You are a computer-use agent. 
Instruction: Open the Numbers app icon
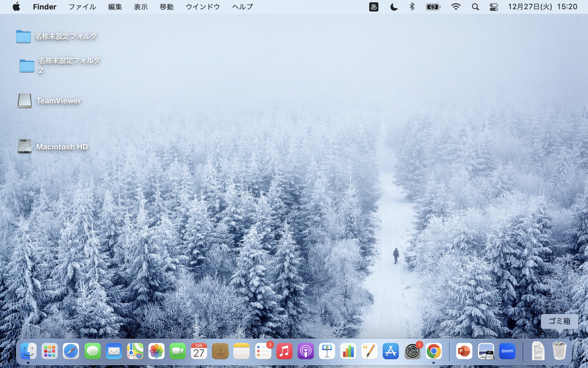point(348,351)
